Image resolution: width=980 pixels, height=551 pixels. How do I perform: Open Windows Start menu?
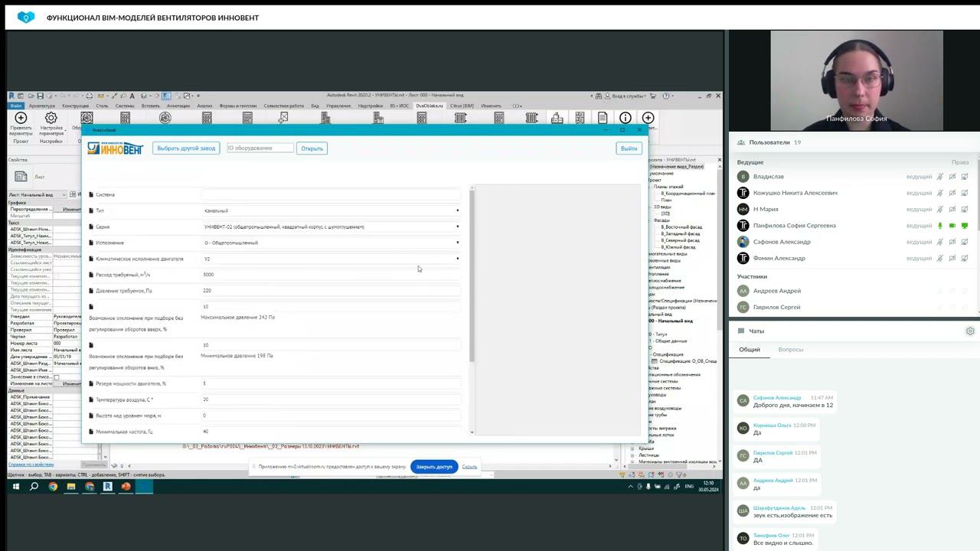point(15,487)
